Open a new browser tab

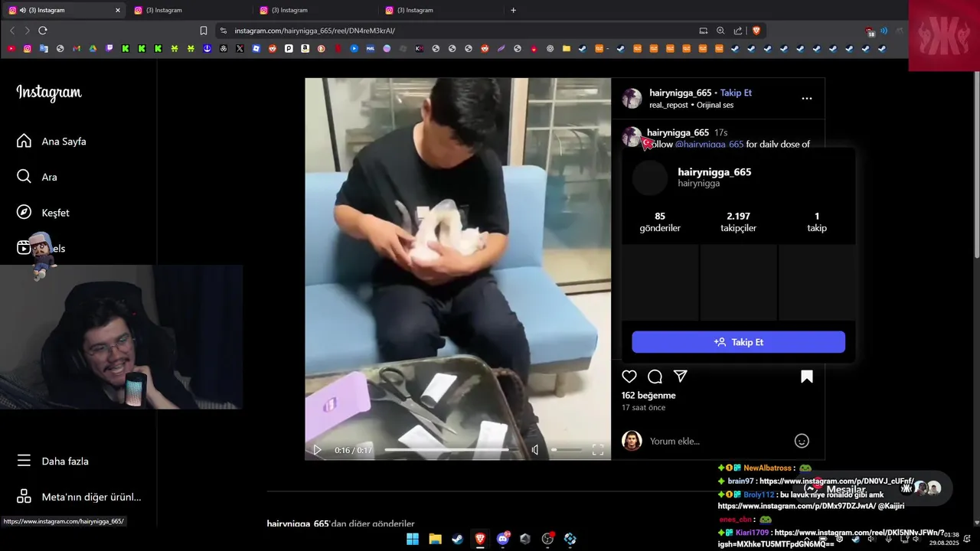point(513,10)
